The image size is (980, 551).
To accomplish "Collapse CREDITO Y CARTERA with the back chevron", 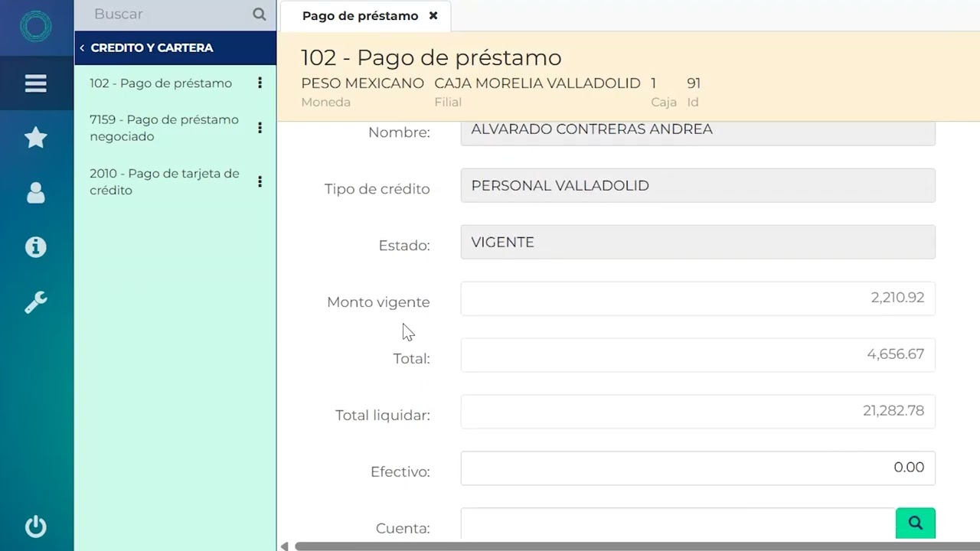I will point(82,47).
